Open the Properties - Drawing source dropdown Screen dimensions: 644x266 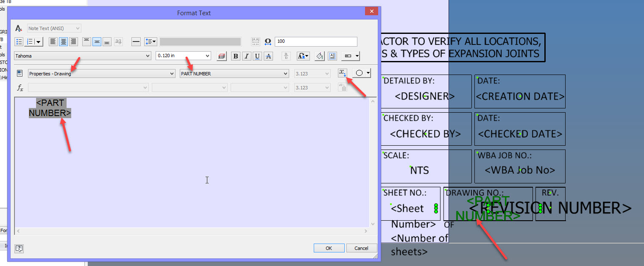pos(101,73)
